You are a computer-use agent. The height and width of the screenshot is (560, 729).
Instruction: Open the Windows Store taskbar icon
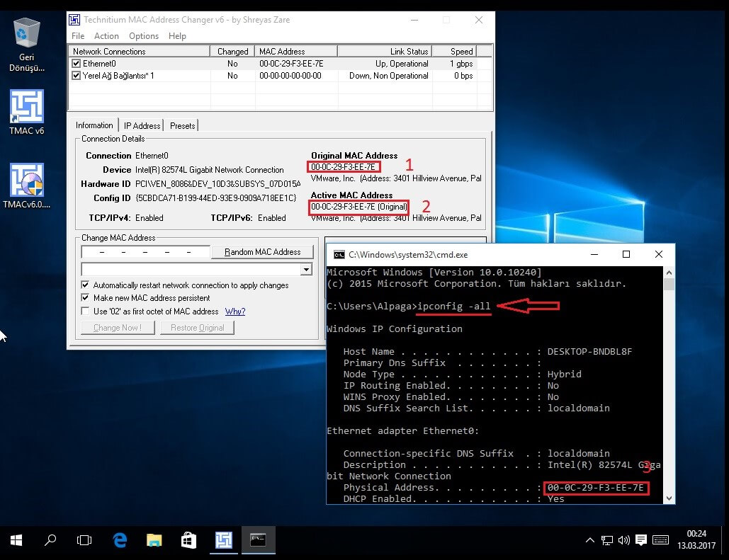coord(188,541)
